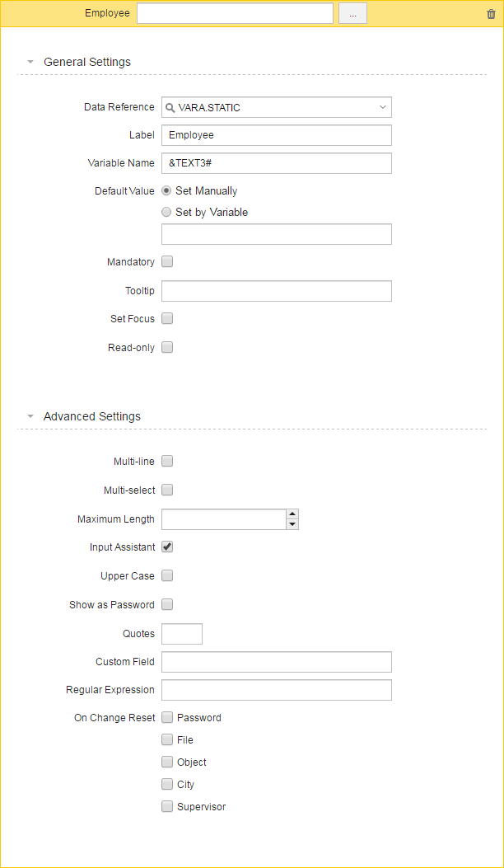
Task: Check the Show as Password option
Action: tap(167, 604)
